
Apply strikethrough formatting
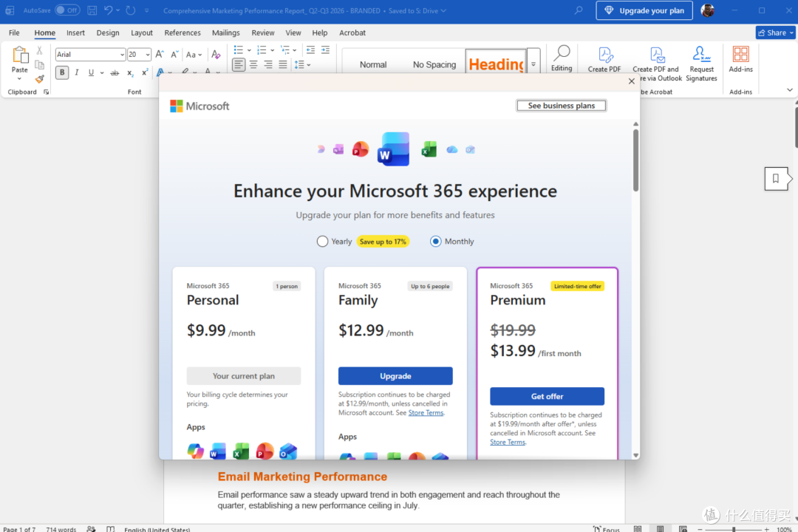(x=115, y=72)
